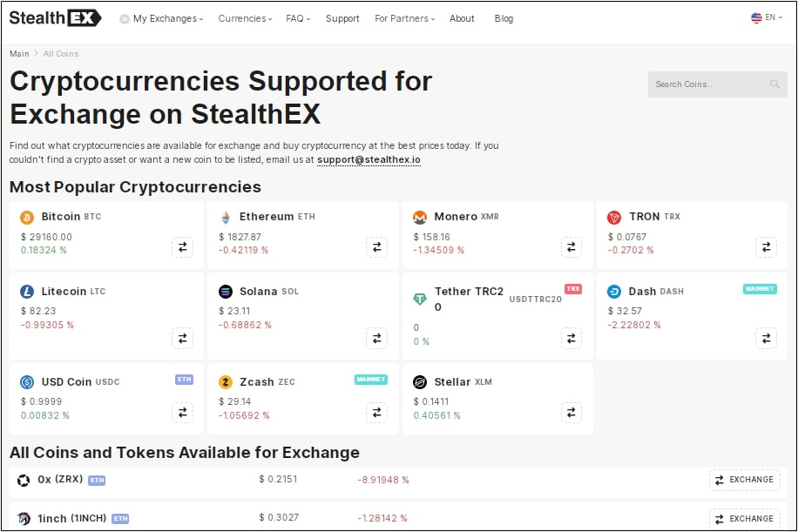This screenshot has width=798, height=532.
Task: Click the TRON exchange swap icon
Action: 766,247
